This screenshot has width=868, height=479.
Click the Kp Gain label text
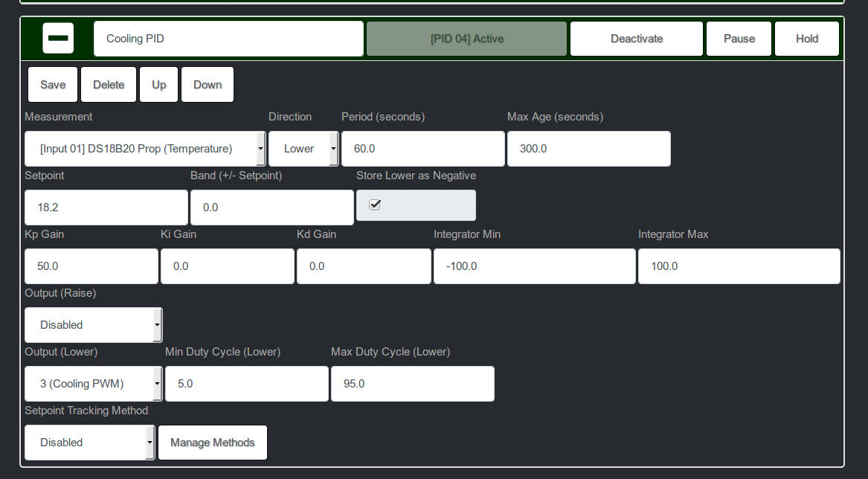[45, 234]
